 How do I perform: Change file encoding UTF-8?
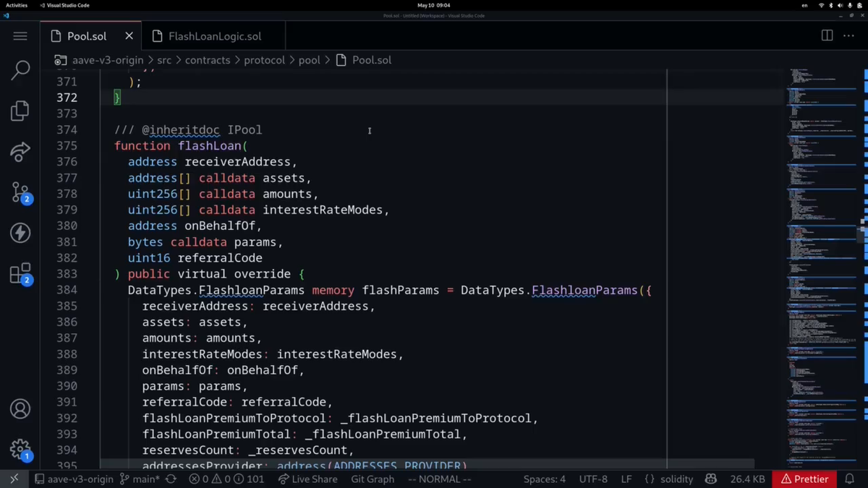tap(593, 479)
